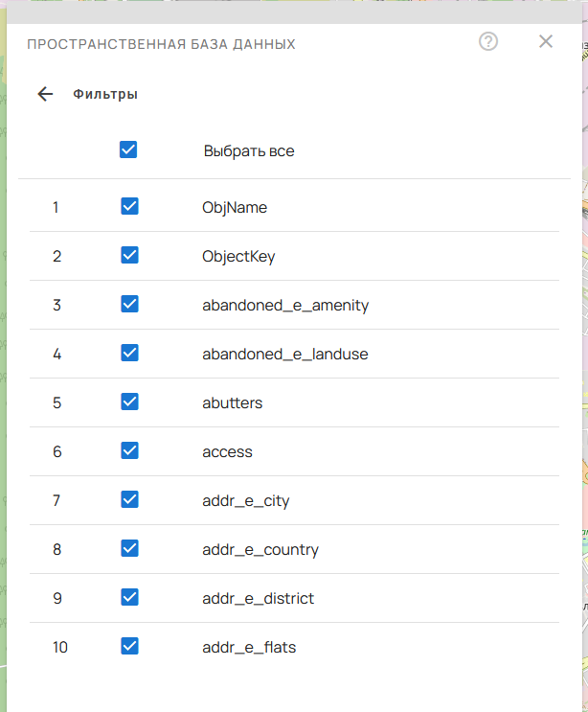Uncheck the ObjectKey checkbox
This screenshot has width=588, height=712.
point(130,255)
